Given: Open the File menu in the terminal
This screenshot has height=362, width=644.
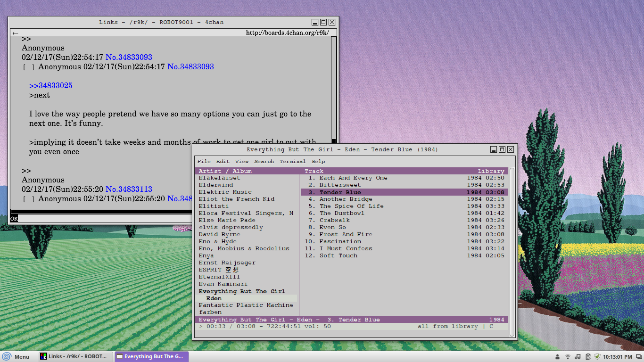Looking at the screenshot, I should (x=204, y=161).
